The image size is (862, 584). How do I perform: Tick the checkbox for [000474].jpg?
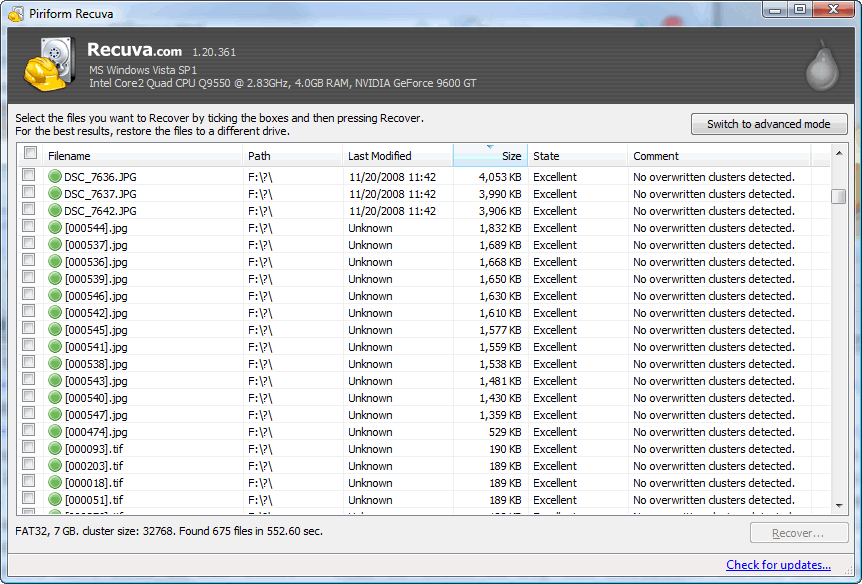29,430
